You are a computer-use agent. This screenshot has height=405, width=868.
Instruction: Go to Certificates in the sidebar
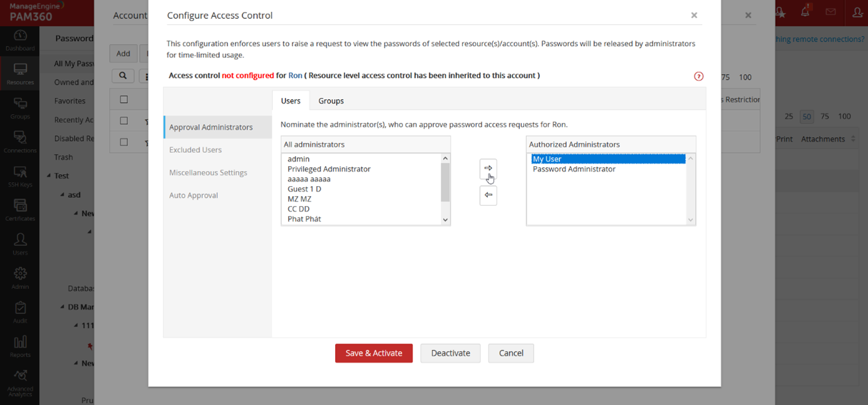coord(20,209)
